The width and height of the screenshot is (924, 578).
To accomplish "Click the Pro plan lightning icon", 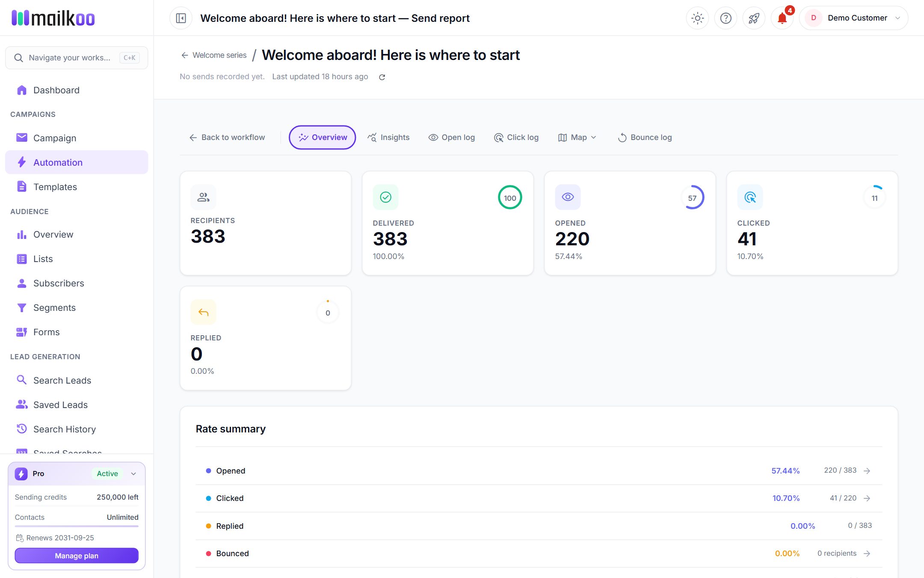I will coord(21,474).
